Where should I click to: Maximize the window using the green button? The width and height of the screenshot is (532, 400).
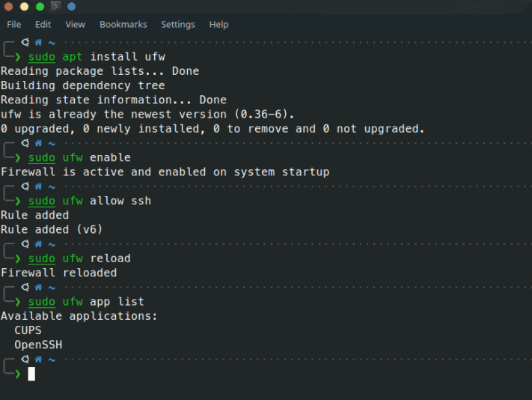click(40, 7)
